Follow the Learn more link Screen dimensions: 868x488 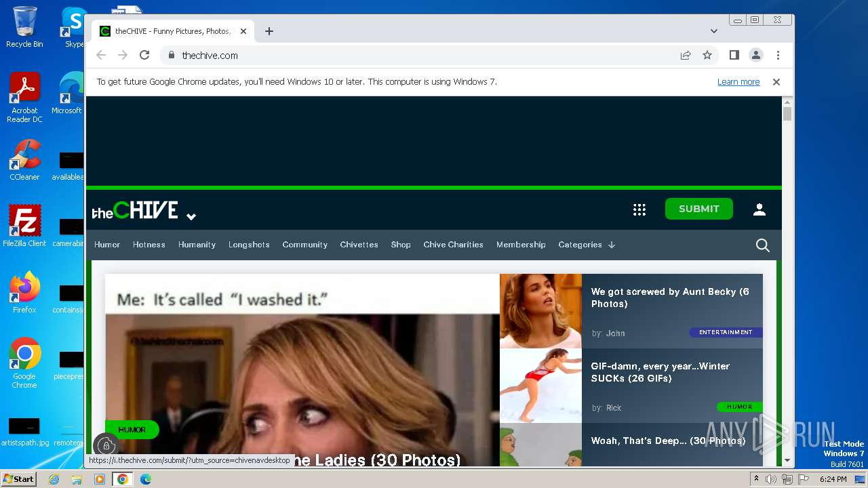738,82
